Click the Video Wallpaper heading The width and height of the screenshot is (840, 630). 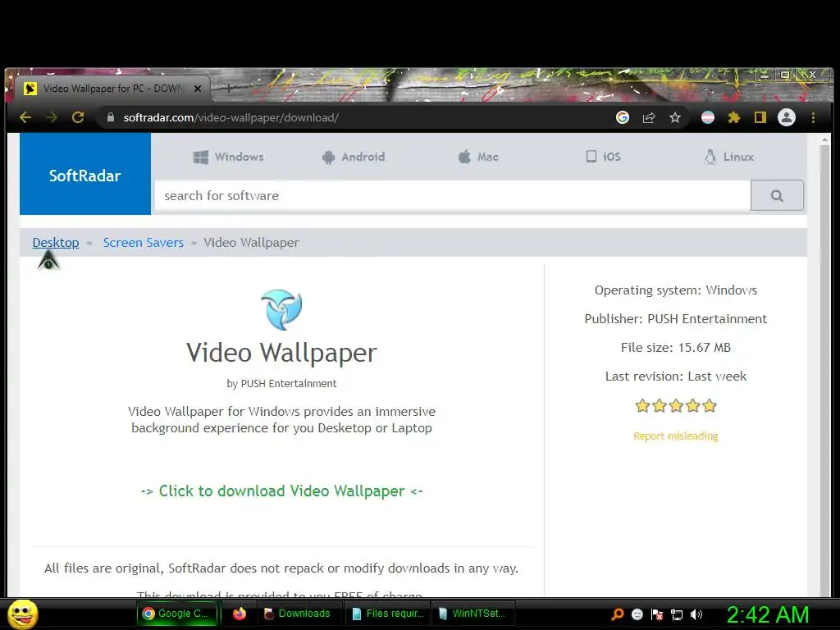(x=282, y=353)
